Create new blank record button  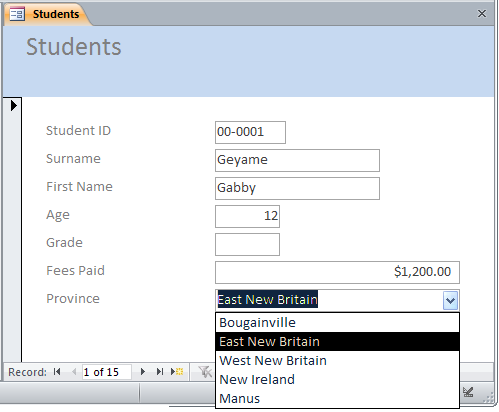pos(177,371)
